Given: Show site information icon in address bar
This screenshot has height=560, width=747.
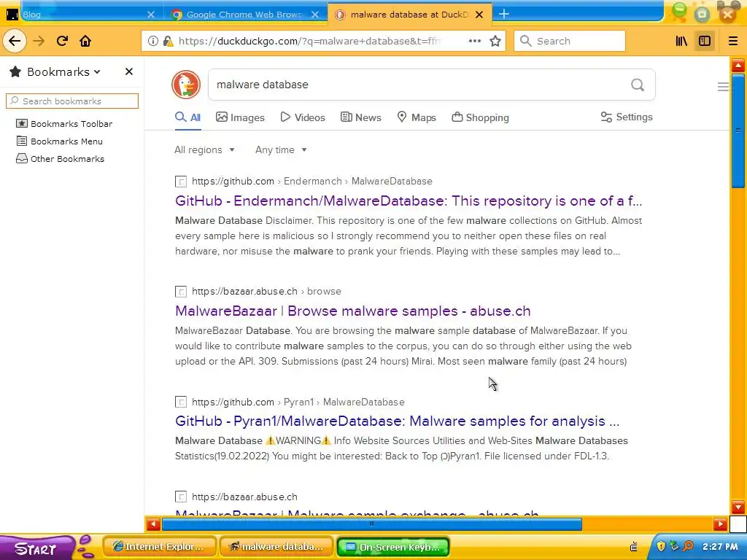Looking at the screenshot, I should tap(153, 41).
